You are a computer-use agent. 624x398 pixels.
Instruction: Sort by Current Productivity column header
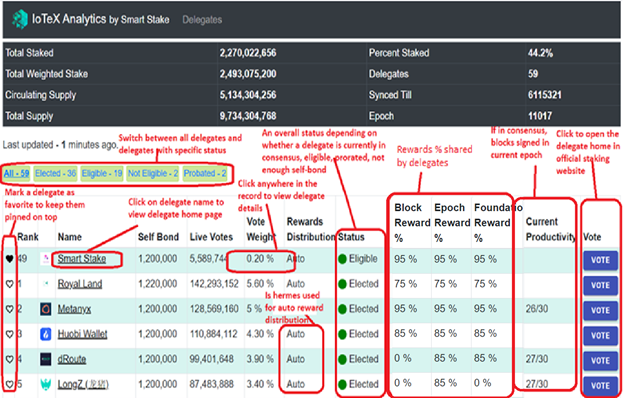click(x=550, y=229)
